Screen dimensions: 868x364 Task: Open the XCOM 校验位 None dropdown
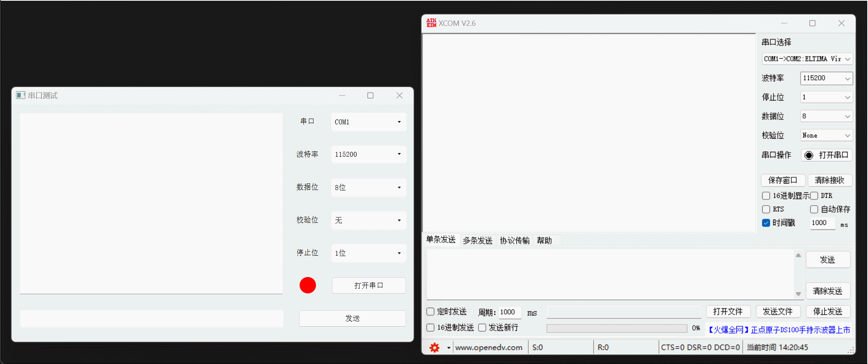(x=827, y=135)
